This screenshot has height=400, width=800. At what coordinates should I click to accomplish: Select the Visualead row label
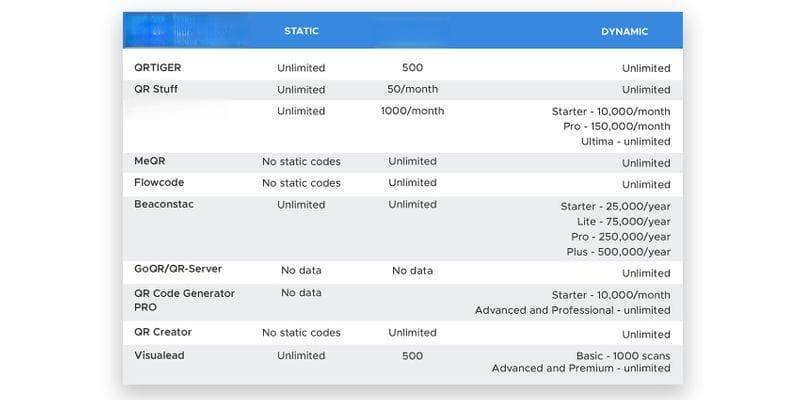(x=159, y=355)
